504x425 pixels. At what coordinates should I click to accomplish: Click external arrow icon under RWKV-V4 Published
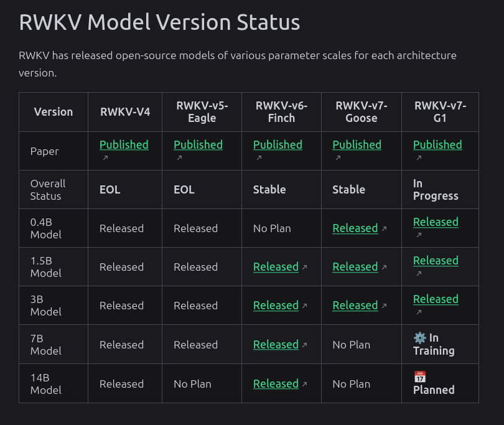(x=105, y=158)
